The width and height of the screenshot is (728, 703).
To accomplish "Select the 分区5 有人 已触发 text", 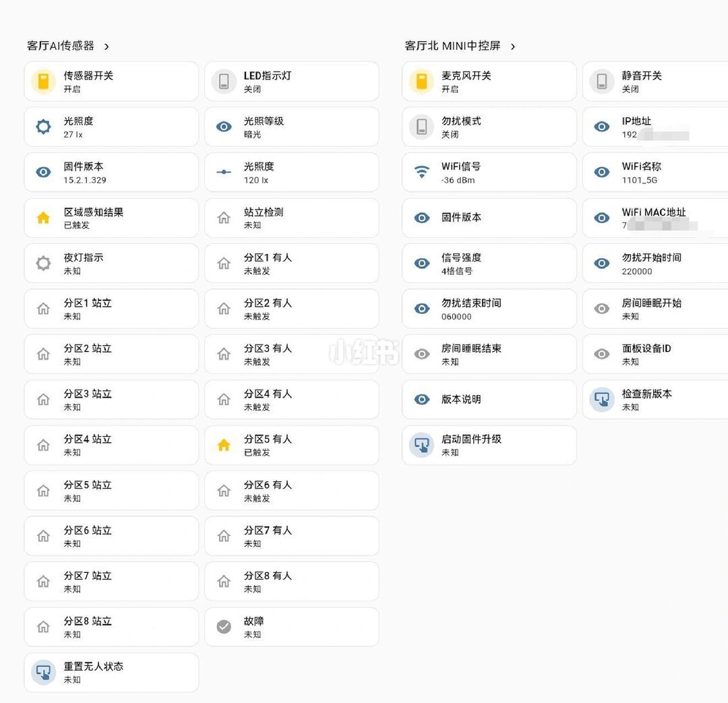I will coord(268,446).
